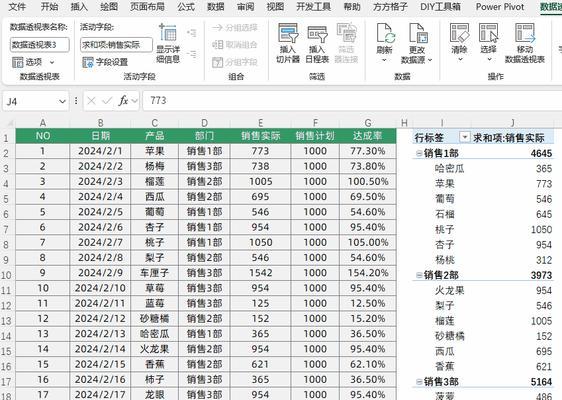Viewport: 562px width, 400px height.
Task: Click expand field icon in Active Field
Action: 192,33
